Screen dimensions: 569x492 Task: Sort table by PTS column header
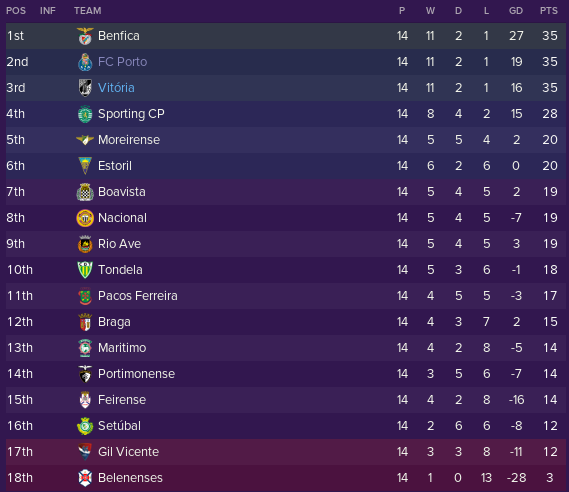point(549,11)
